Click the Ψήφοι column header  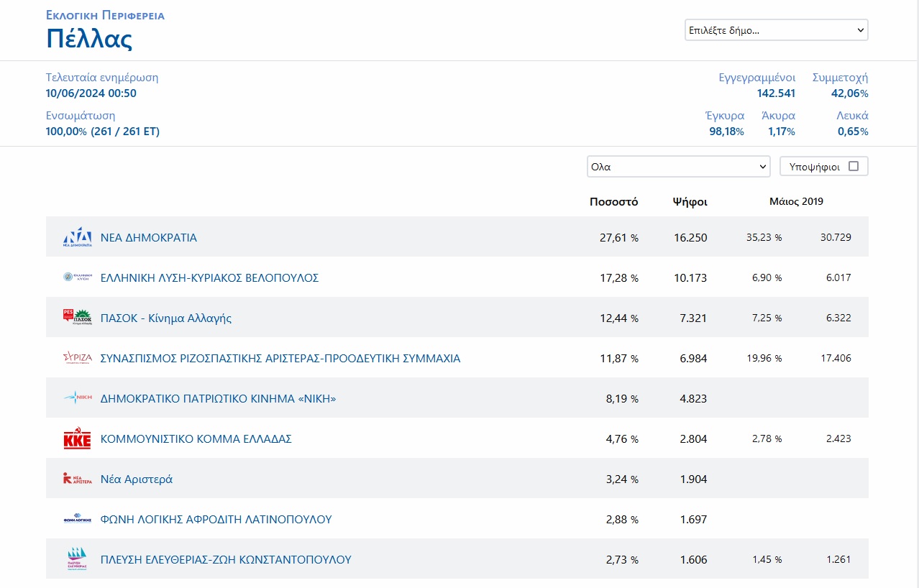[x=690, y=202]
